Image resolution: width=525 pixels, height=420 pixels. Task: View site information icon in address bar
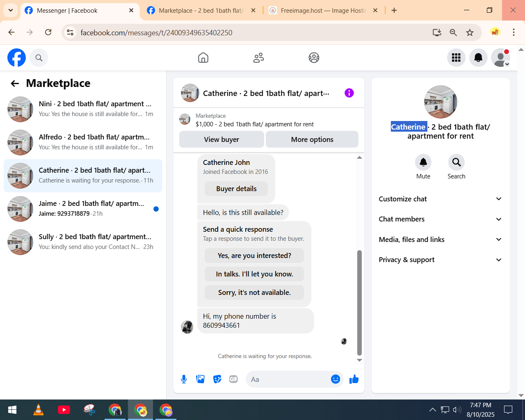[70, 32]
